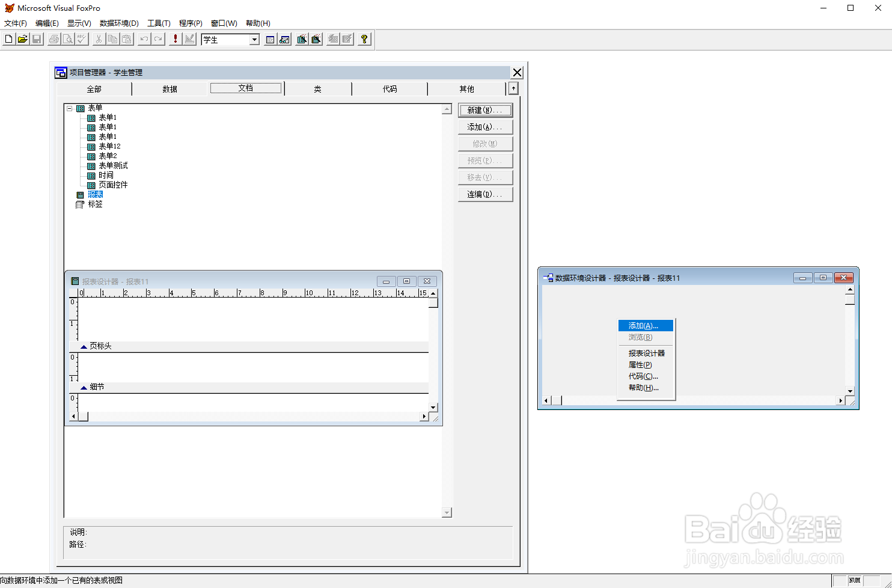Viewport: 892px width, 588px height.
Task: Click the Data Environment Designer scroll-down arrow
Action: 850,391
